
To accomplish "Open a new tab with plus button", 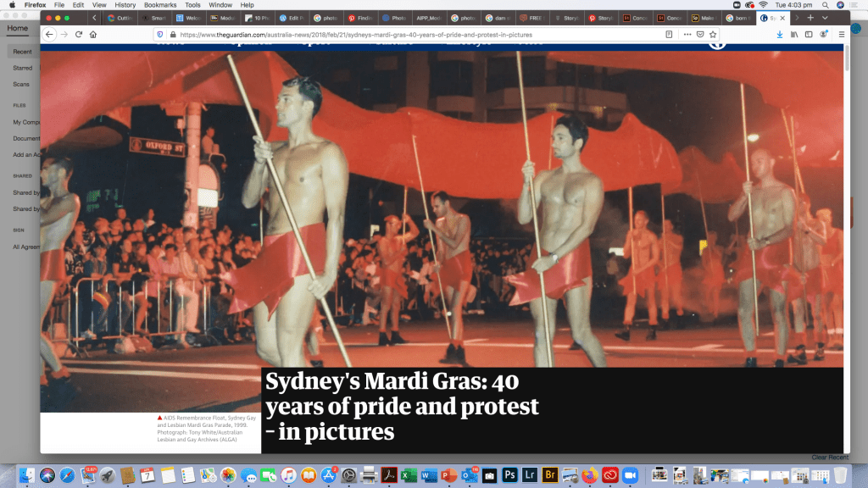I will [x=810, y=17].
